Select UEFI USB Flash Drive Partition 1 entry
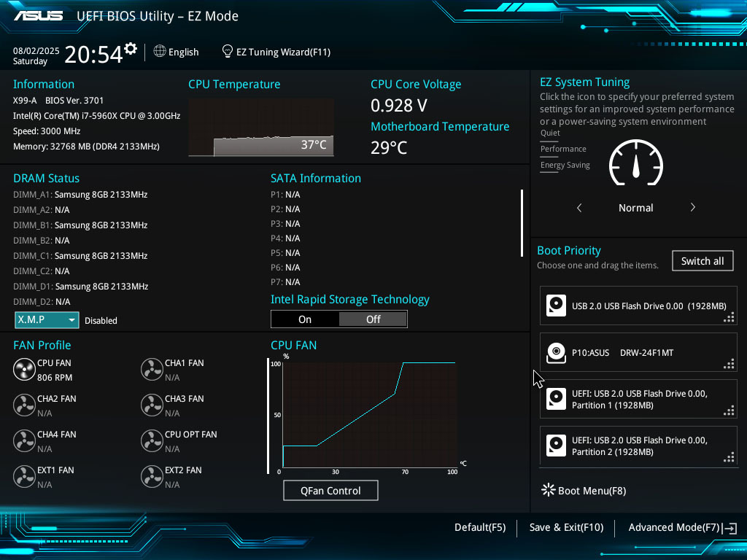Viewport: 747px width, 560px height. (638, 399)
